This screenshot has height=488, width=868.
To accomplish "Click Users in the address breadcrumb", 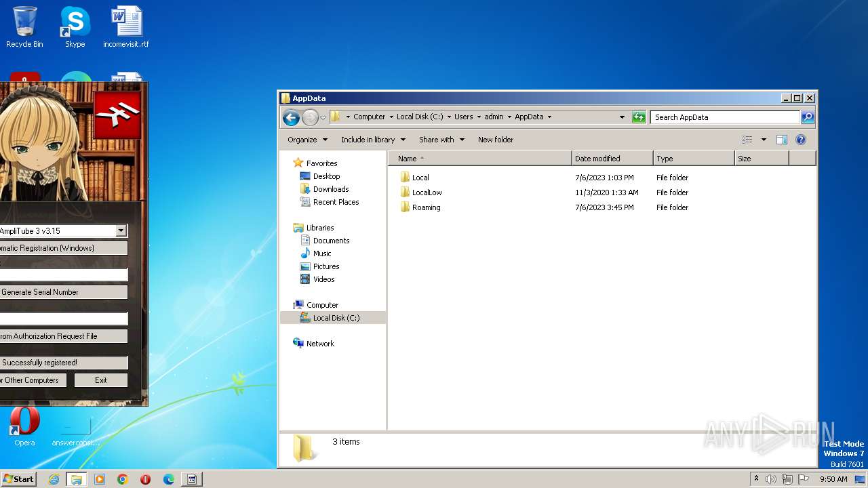I will pyautogui.click(x=464, y=117).
